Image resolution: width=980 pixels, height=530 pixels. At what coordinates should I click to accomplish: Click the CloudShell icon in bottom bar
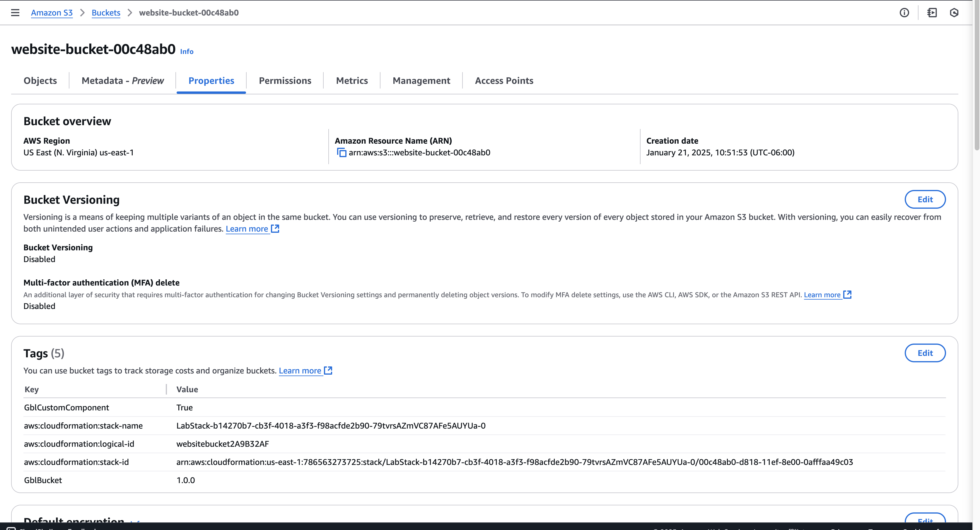tap(11, 528)
